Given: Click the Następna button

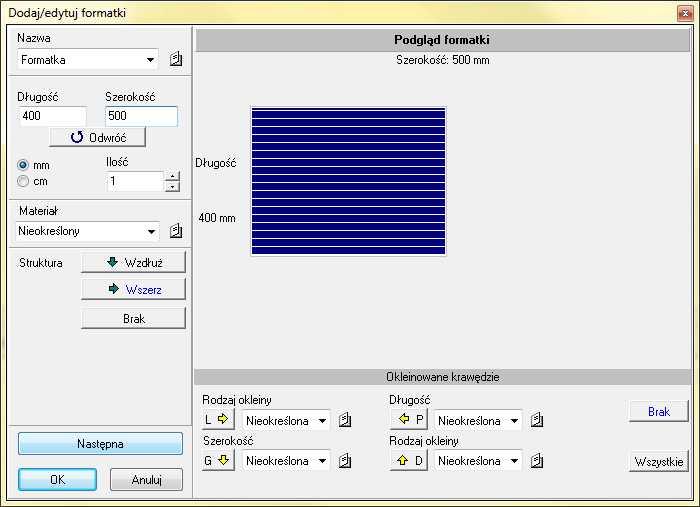Looking at the screenshot, I should point(100,444).
